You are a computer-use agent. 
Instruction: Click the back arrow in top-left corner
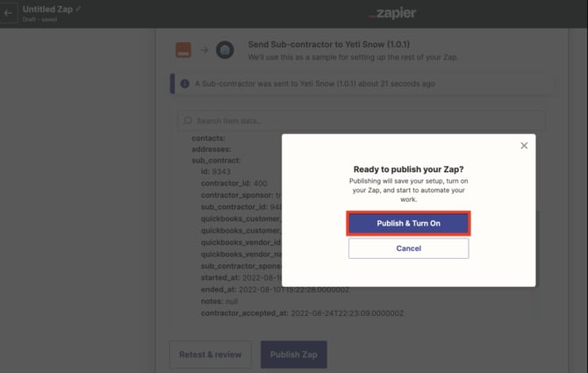pyautogui.click(x=9, y=13)
